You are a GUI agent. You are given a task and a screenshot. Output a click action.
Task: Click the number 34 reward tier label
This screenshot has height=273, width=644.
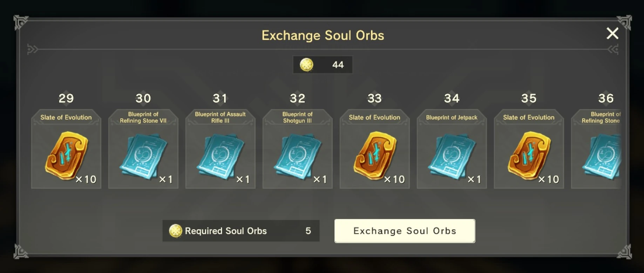click(452, 98)
